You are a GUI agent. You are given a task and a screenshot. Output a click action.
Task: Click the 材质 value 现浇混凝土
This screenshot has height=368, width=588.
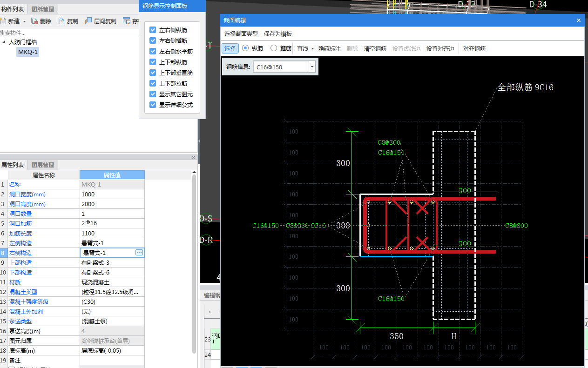pos(112,282)
